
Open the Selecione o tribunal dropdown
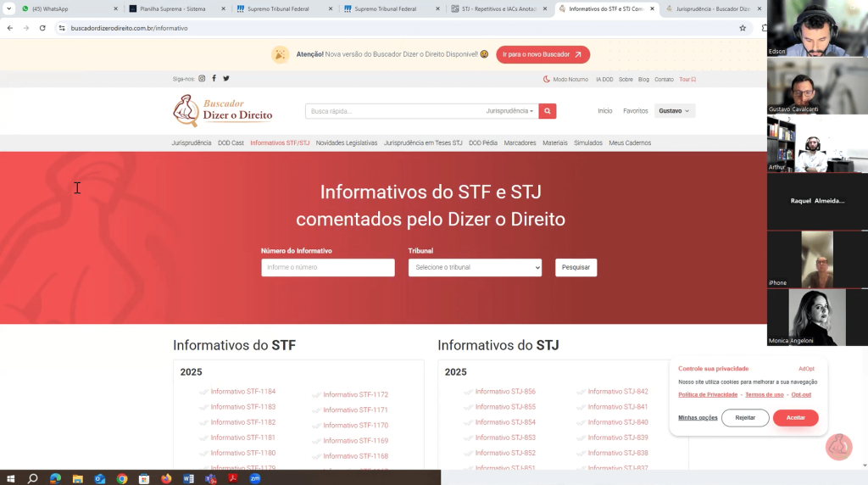click(x=475, y=267)
